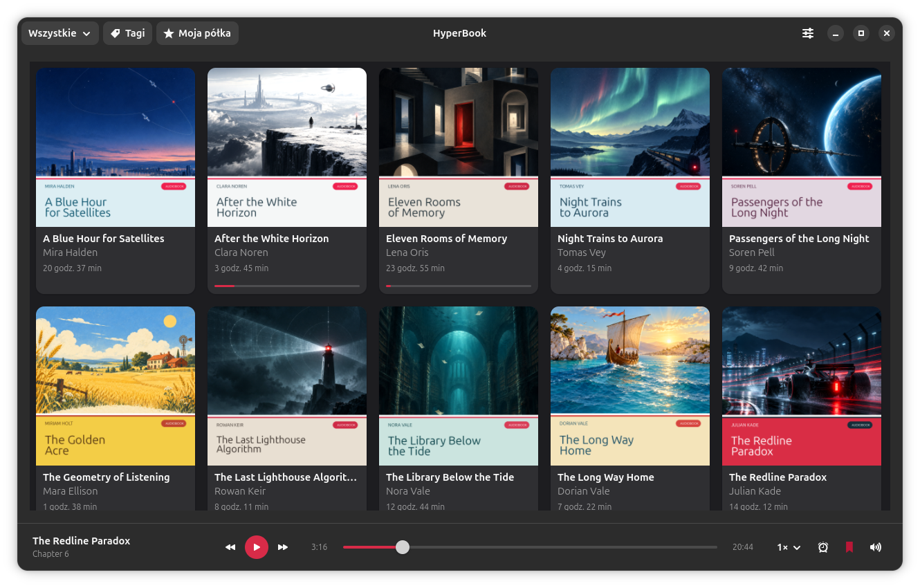Click author name 'Soren Pell'

point(752,252)
